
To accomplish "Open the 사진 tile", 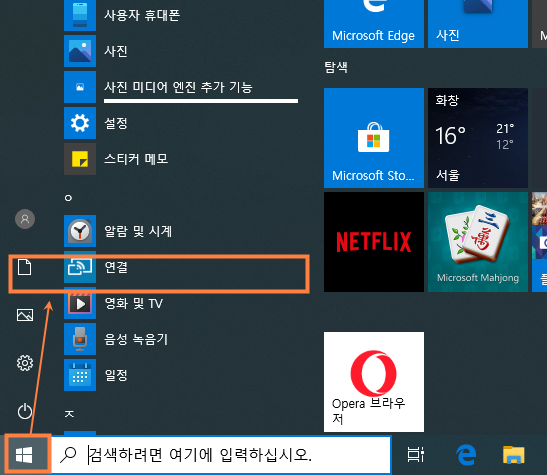I will pyautogui.click(x=478, y=24).
